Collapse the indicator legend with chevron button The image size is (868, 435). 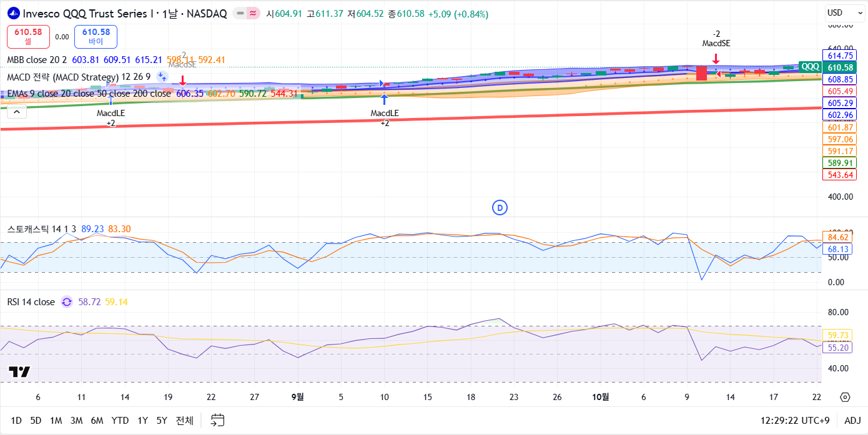tap(17, 112)
